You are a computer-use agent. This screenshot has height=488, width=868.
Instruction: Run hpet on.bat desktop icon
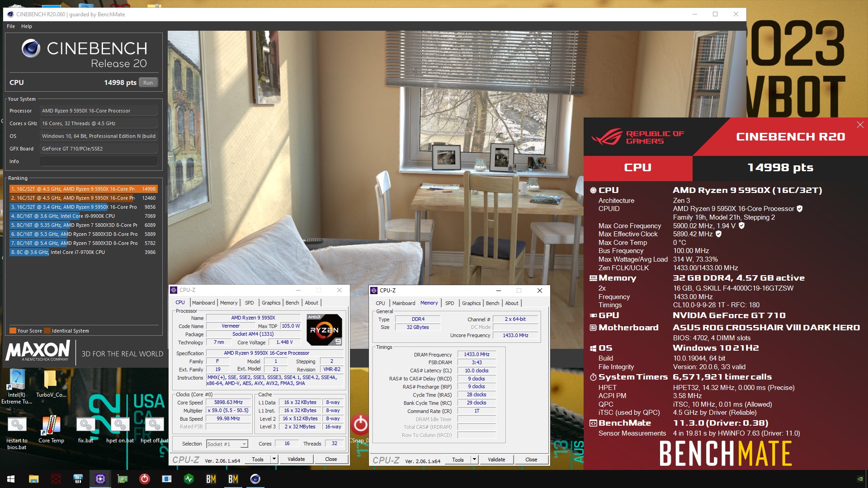(x=120, y=429)
